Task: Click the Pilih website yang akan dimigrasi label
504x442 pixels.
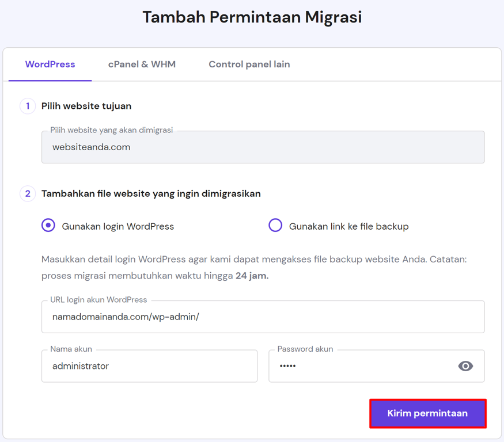Action: [111, 130]
